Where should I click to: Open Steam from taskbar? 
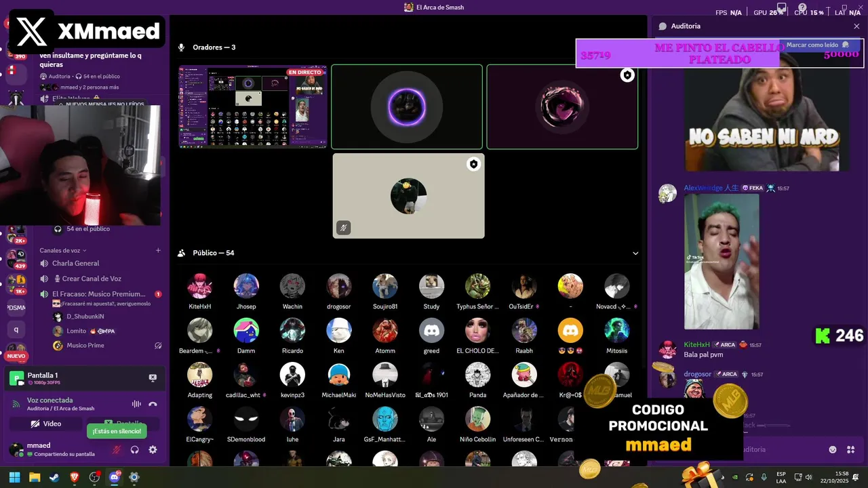54,477
